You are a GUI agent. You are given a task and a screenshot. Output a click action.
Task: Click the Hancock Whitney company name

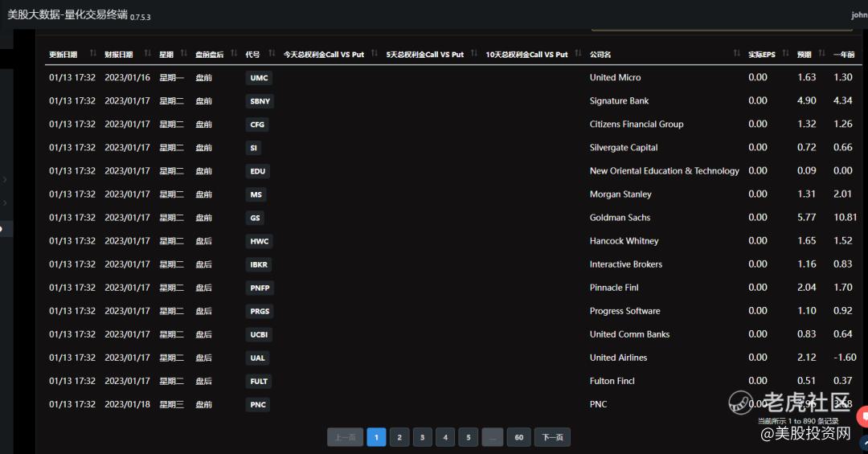click(x=624, y=241)
